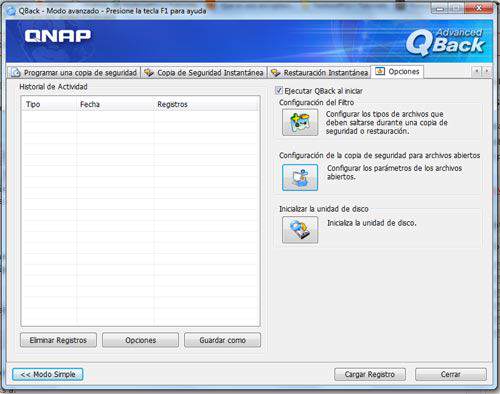Click the initialize disk drive icon
This screenshot has height=394, width=500.
click(x=300, y=230)
